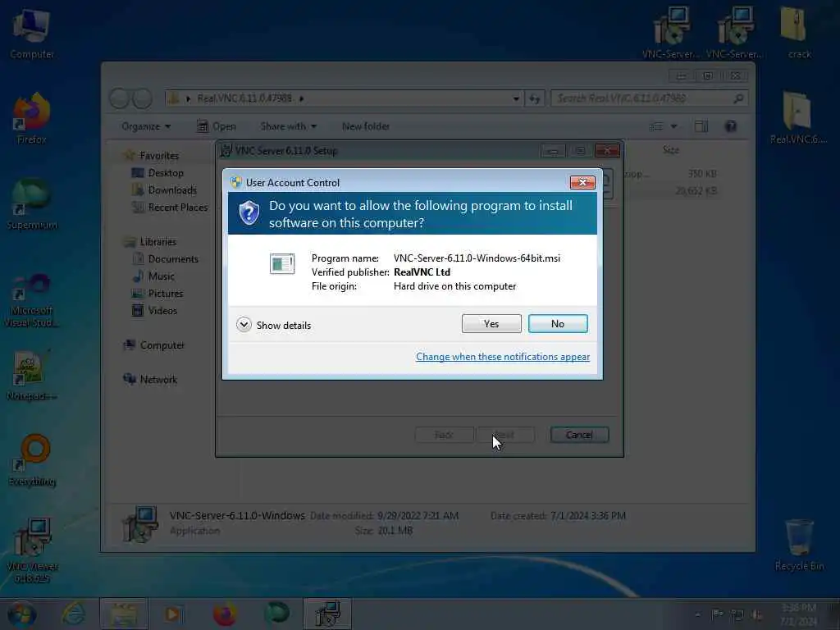
Task: Open Microsoft Visual Studio desktop shortcut
Action: pyautogui.click(x=32, y=300)
